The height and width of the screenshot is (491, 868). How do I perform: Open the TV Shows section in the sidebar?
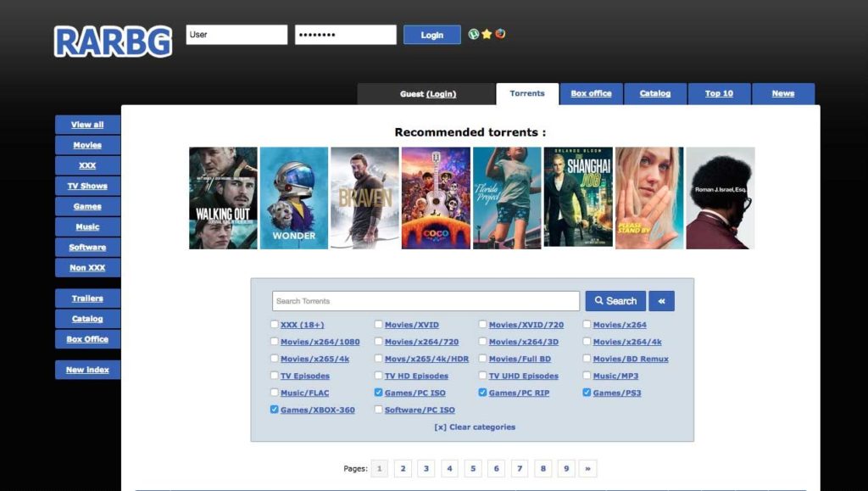tap(87, 186)
